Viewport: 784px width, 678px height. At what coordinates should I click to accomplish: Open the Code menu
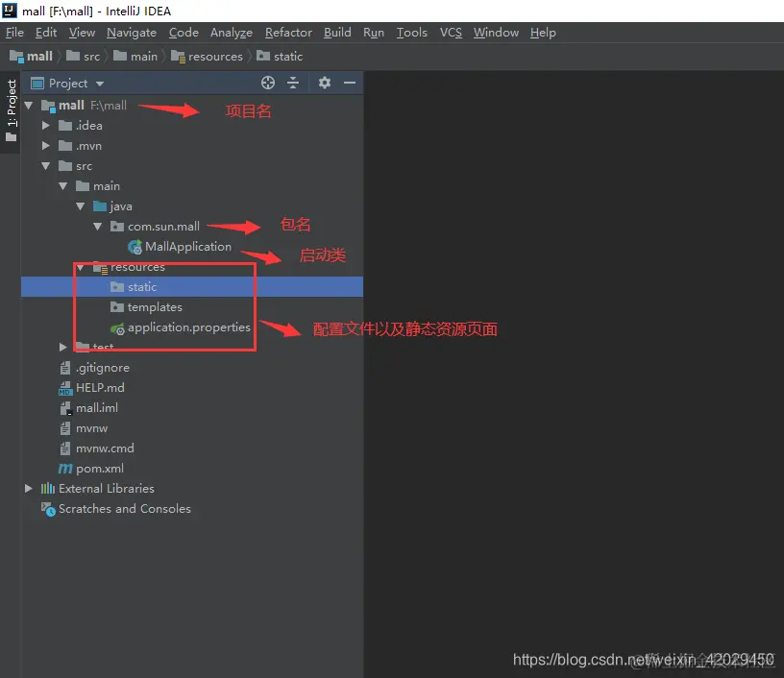(184, 33)
